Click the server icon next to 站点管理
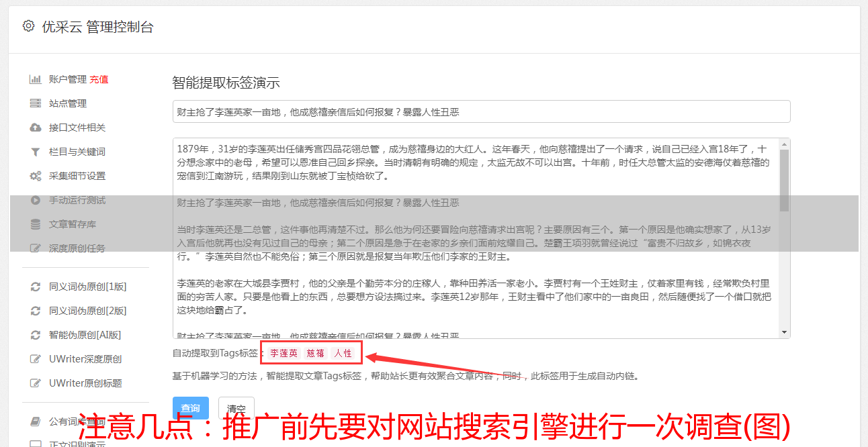Image resolution: width=868 pixels, height=447 pixels. coord(36,103)
